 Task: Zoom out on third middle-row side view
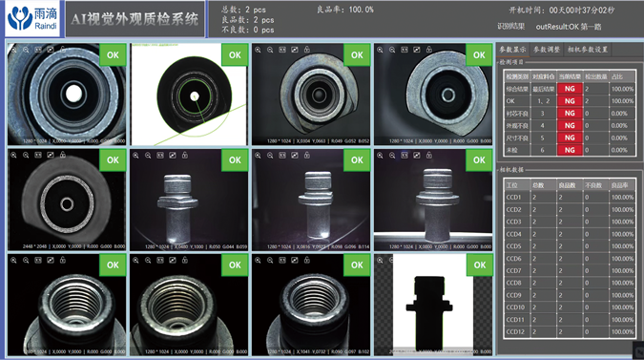click(270, 156)
